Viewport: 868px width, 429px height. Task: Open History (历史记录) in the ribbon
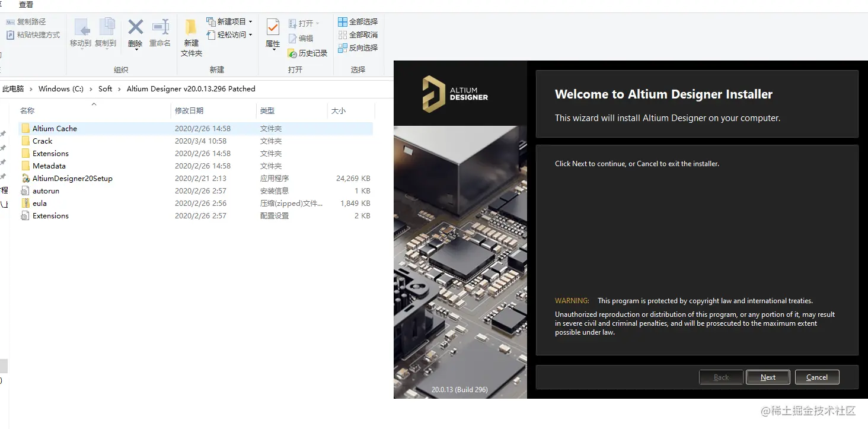(307, 53)
